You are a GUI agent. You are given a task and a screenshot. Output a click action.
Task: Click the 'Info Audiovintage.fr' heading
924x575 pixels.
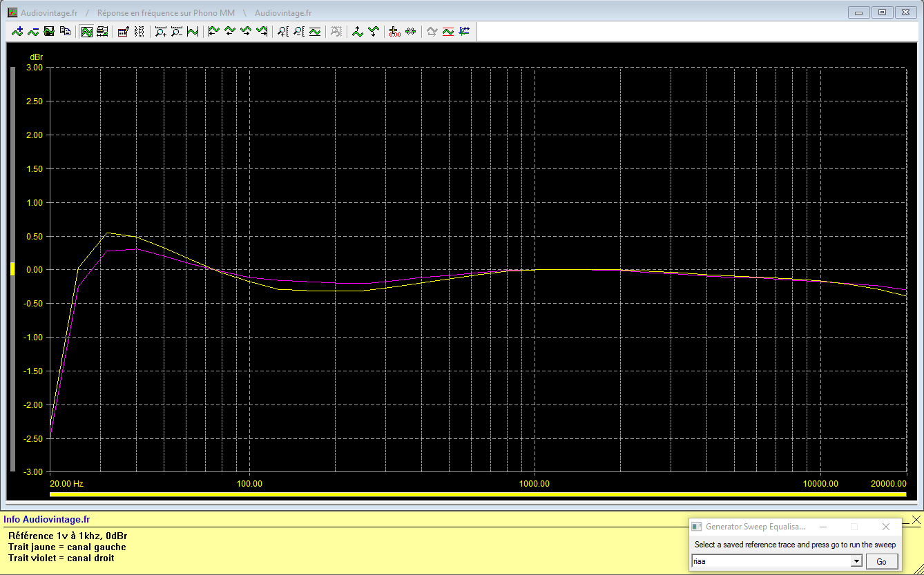[46, 520]
